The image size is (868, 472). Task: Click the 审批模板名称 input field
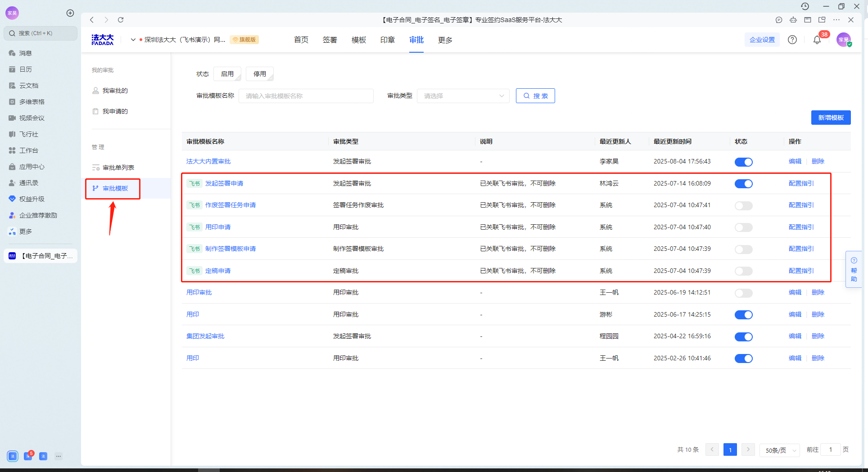[306, 96]
